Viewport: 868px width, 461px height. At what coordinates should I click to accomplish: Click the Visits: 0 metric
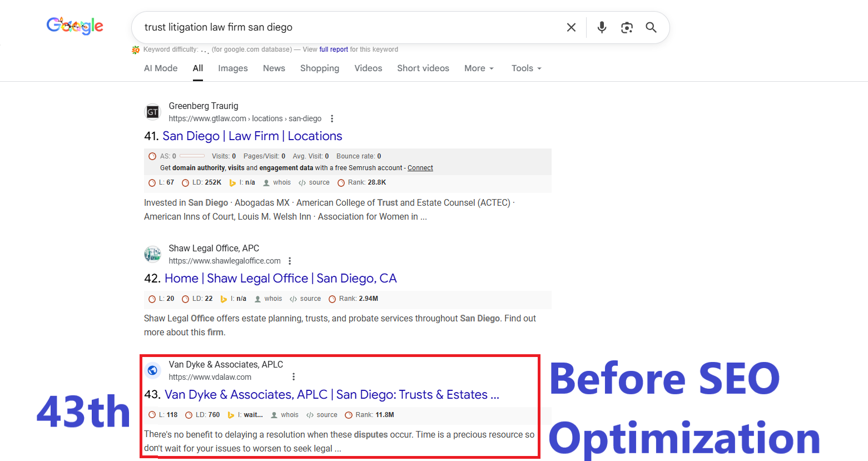pos(224,156)
